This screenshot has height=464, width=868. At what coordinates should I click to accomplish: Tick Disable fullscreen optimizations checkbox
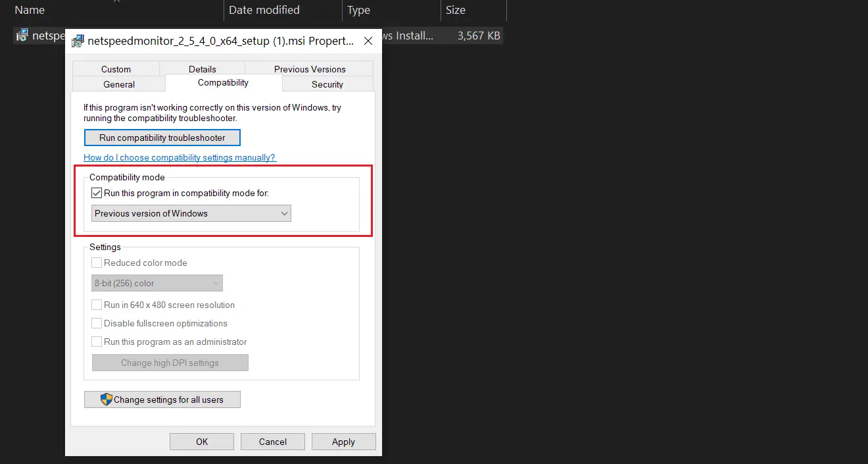[x=97, y=323]
